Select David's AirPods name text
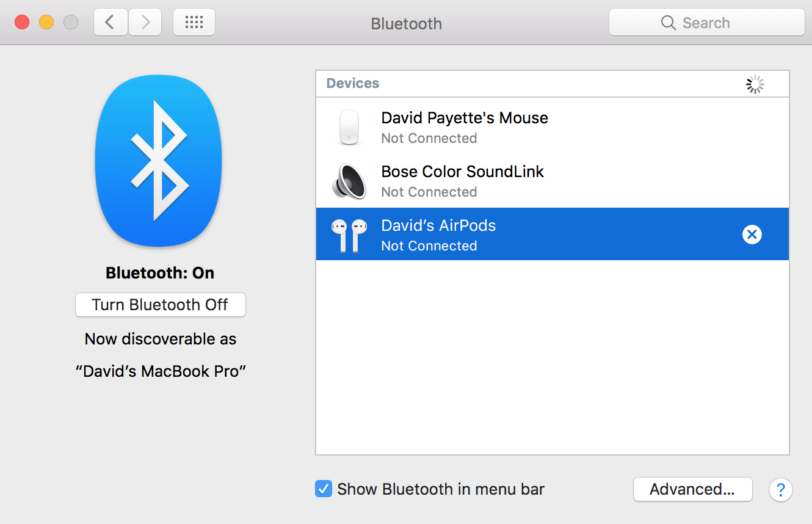Viewport: 812px width, 524px height. 438,225
